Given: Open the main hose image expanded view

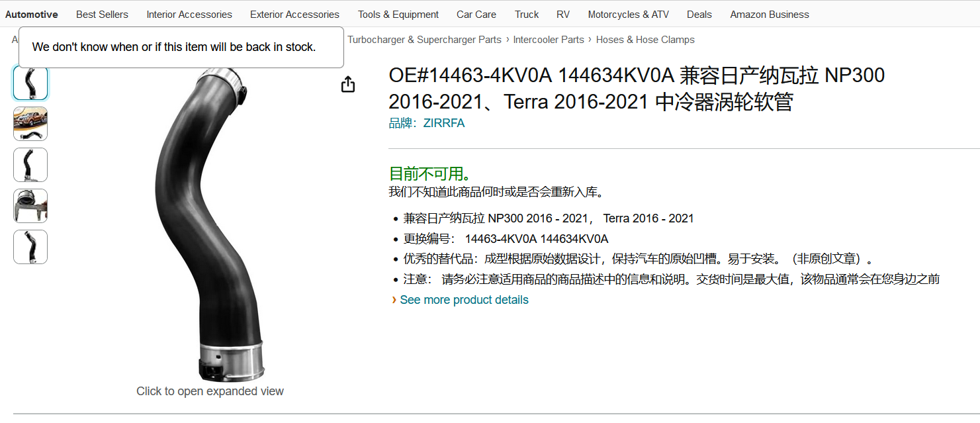Looking at the screenshot, I should point(210,225).
